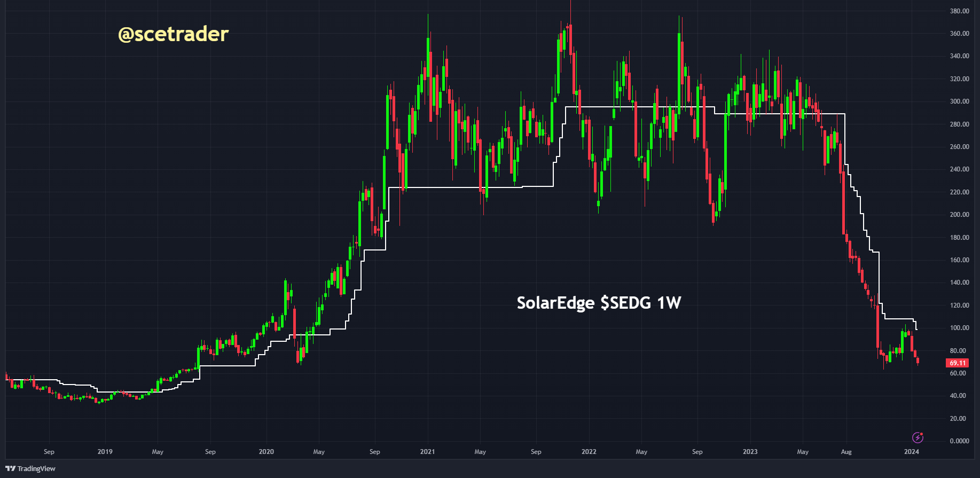This screenshot has width=980, height=478.
Task: Click the 2020 label on time axis
Action: 266,451
